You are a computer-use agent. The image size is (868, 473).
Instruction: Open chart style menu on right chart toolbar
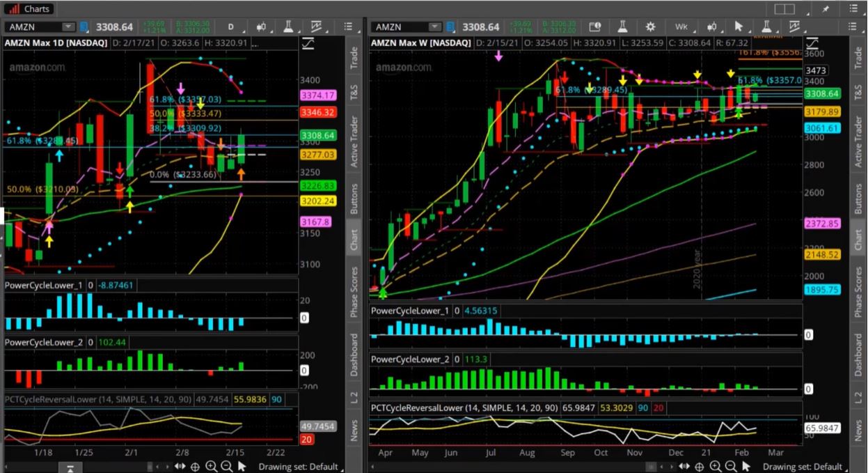point(712,27)
